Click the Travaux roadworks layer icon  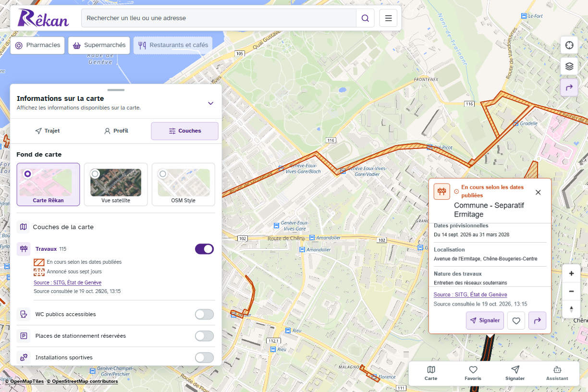click(x=24, y=249)
